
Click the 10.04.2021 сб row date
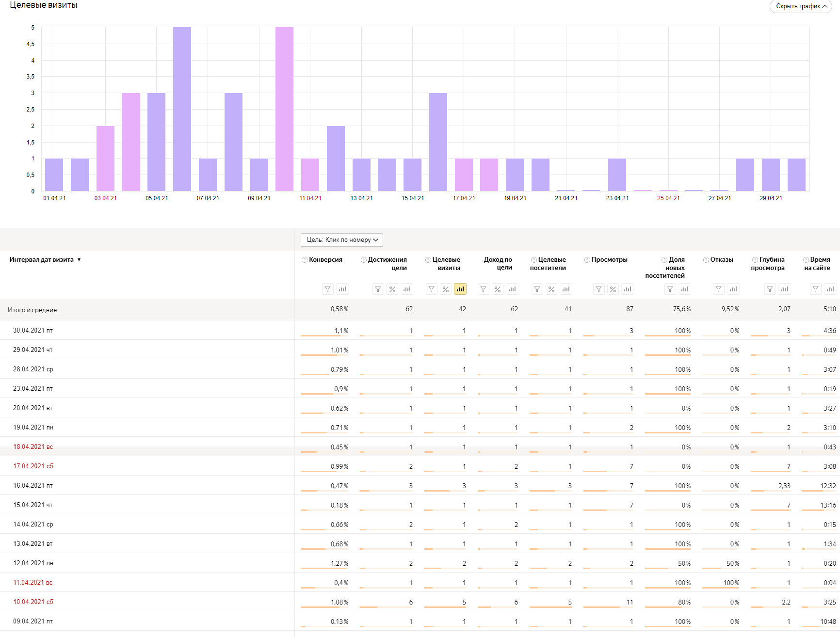(33, 602)
